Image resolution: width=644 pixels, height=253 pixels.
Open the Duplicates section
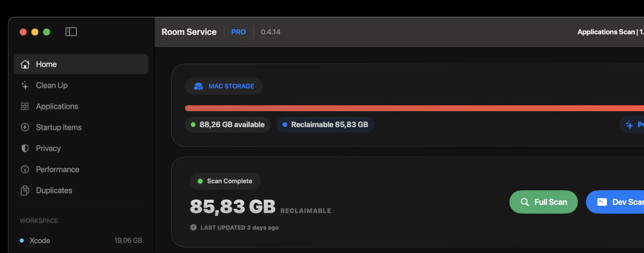coord(54,190)
